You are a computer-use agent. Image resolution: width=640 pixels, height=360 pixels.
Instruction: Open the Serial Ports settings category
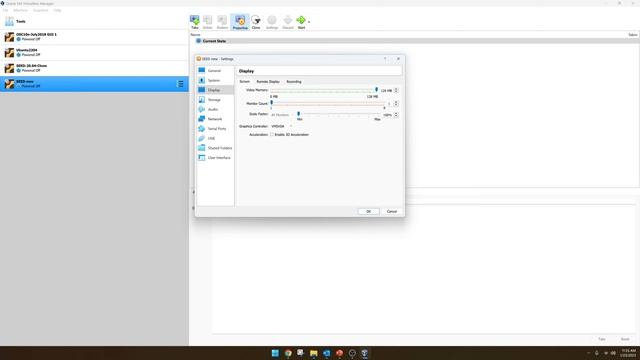pos(215,129)
